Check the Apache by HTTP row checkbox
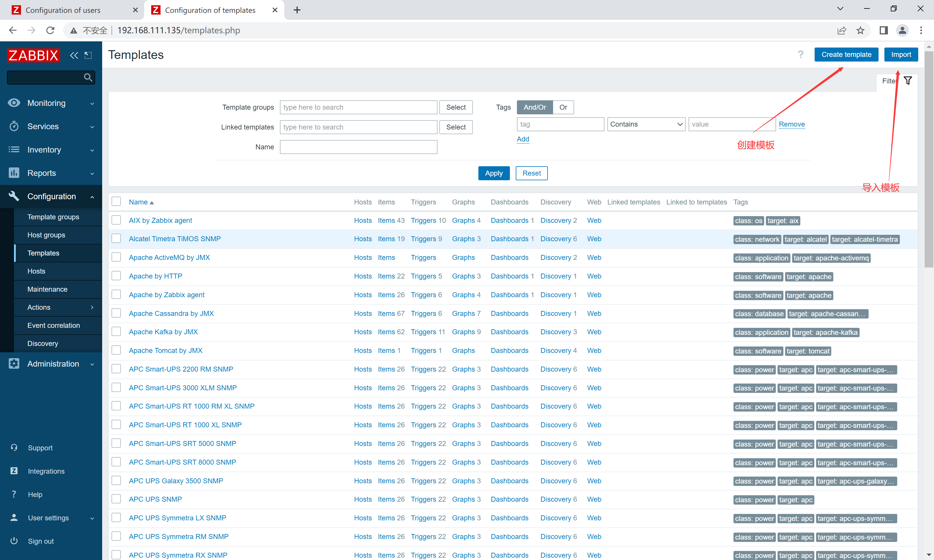The height and width of the screenshot is (560, 934). 116,276
